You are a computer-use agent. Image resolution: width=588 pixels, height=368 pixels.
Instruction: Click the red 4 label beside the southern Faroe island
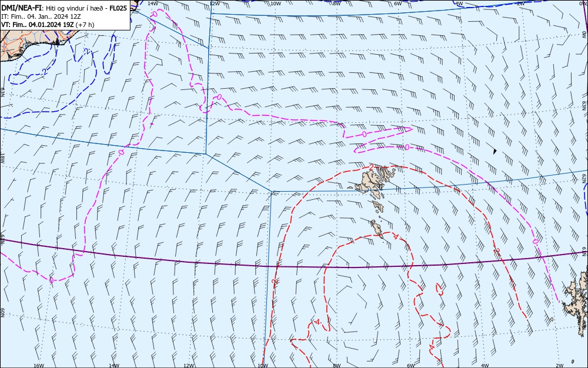[395, 236]
